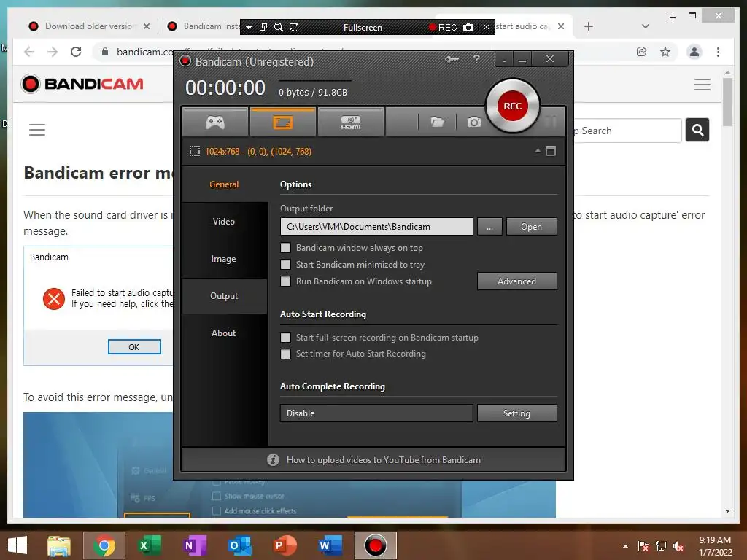Open the Fullscreen bar mode dropdown arrow
The image size is (747, 560).
[248, 28]
